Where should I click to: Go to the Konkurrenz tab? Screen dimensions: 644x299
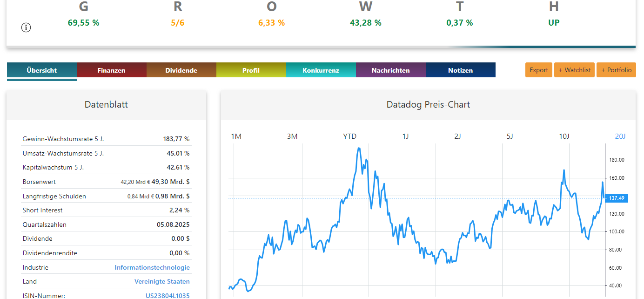click(x=321, y=70)
